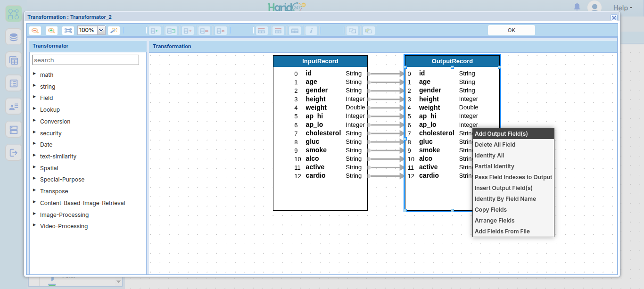The width and height of the screenshot is (644, 289).
Task: Select Identity All menu entry
Action: [513, 156]
